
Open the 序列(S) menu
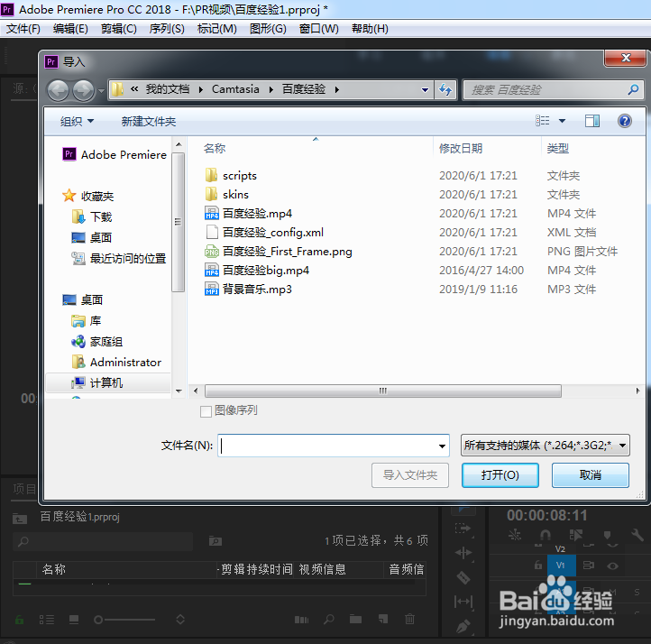coord(167,29)
